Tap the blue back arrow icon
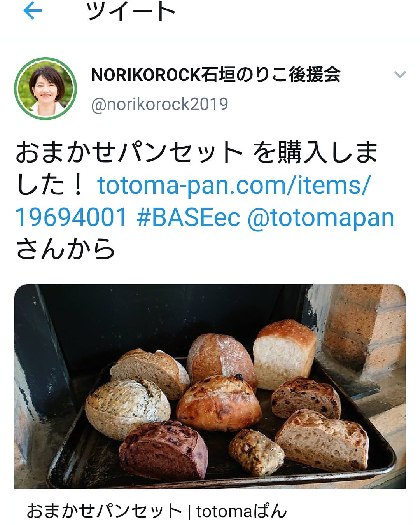The width and height of the screenshot is (420, 525). tap(33, 11)
